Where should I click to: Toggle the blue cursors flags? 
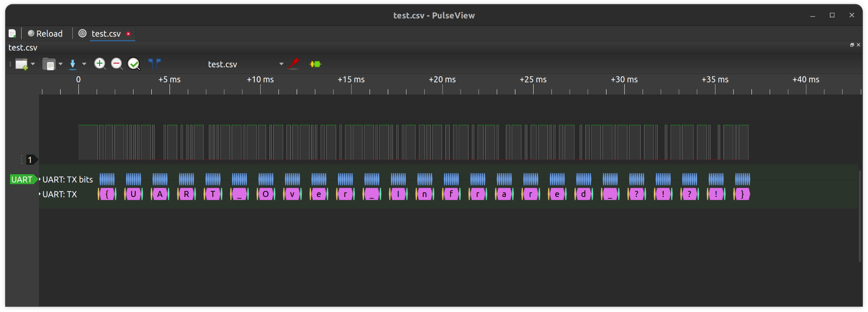coord(154,64)
